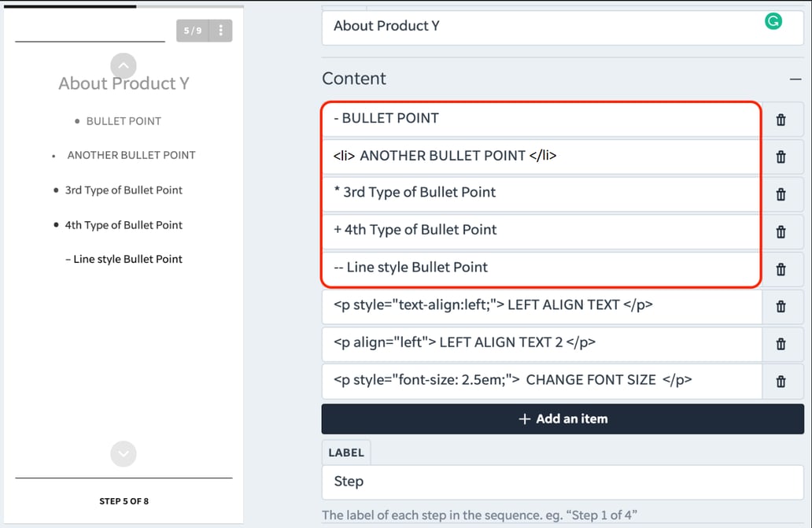Select the About Product Y heading in preview
The height and width of the screenshot is (528, 812).
[x=124, y=83]
